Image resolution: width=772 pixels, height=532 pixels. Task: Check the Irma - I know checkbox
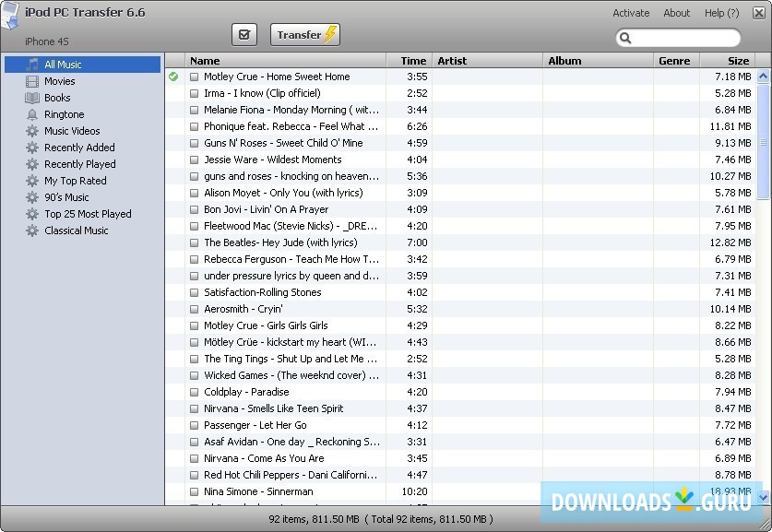tap(195, 93)
